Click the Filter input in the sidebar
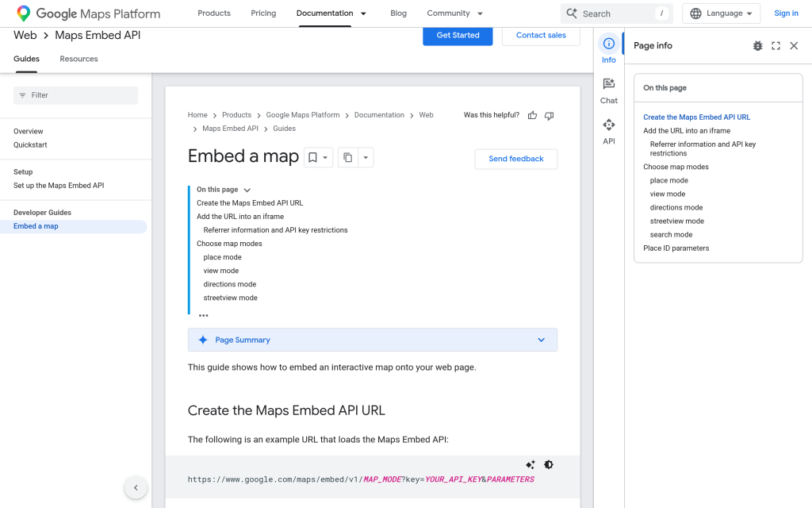Image resolution: width=812 pixels, height=508 pixels. pyautogui.click(x=75, y=95)
